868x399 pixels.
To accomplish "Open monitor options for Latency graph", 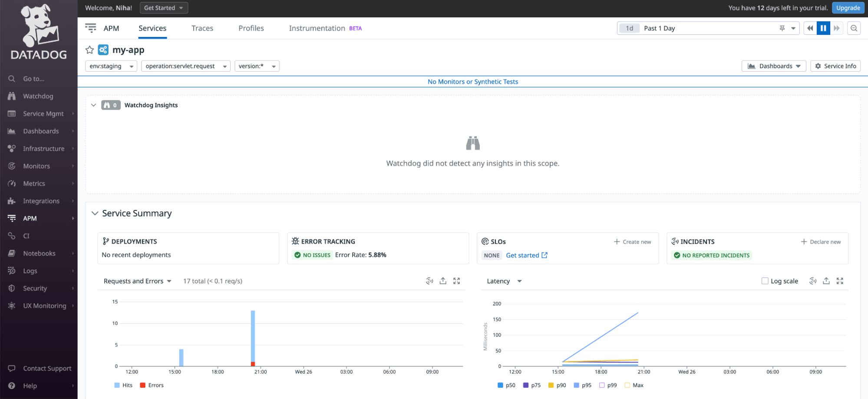I will coord(813,281).
